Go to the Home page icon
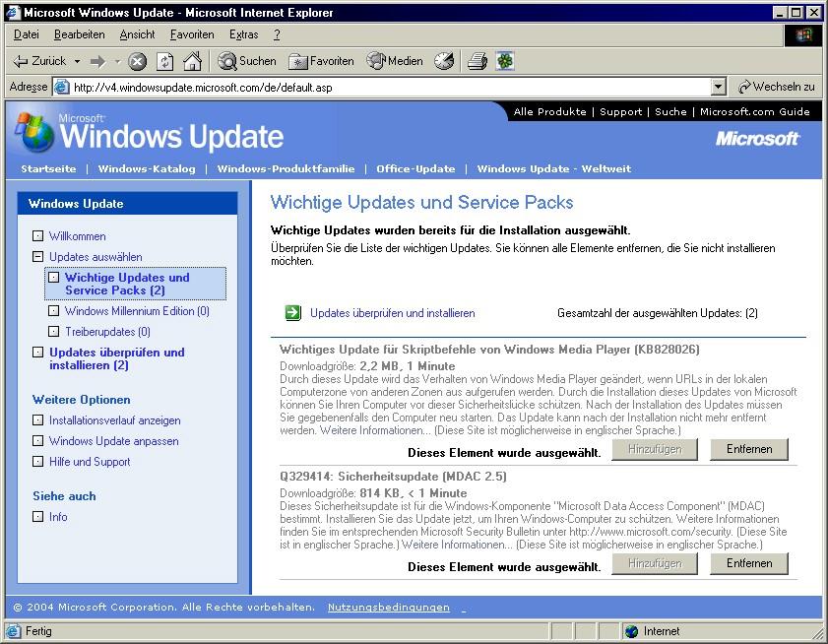Image resolution: width=828 pixels, height=644 pixels. coord(192,61)
